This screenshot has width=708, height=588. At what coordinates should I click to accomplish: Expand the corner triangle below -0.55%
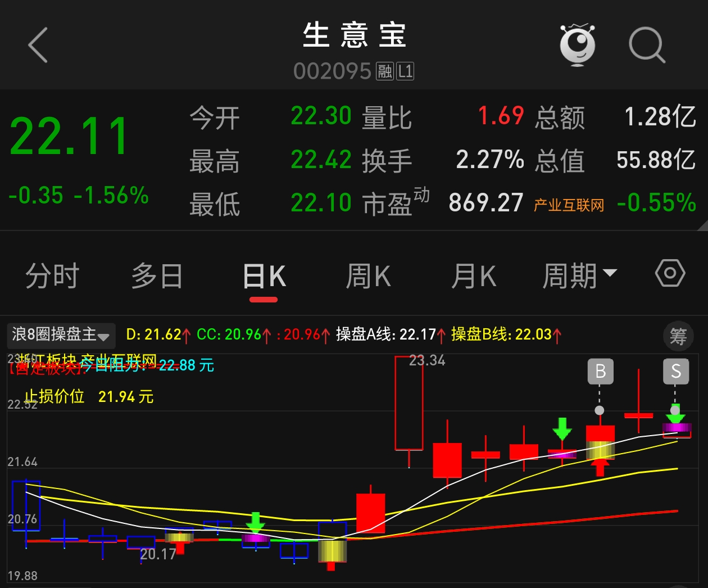(x=702, y=225)
